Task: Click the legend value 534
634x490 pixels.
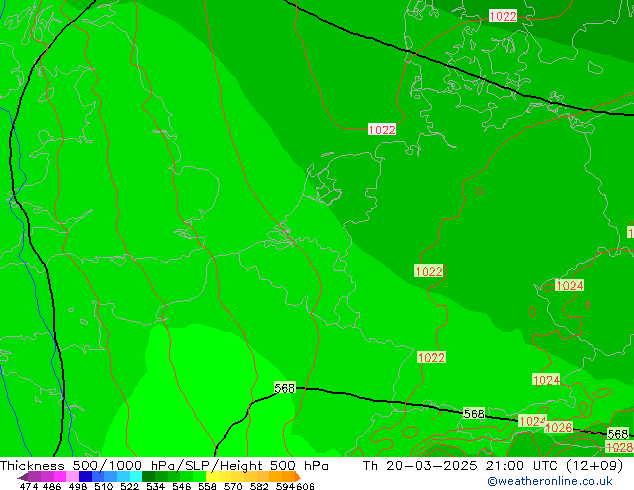Action: pos(156,486)
